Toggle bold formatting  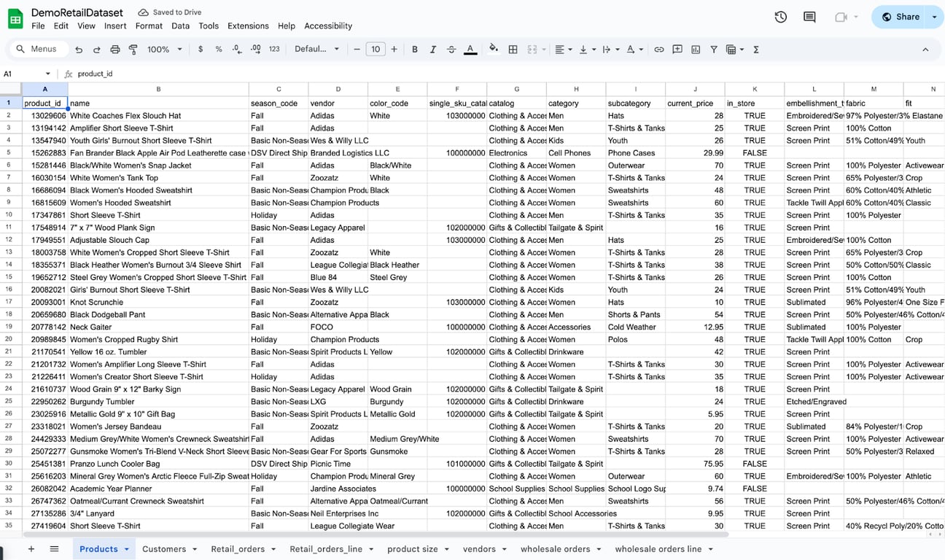click(415, 50)
